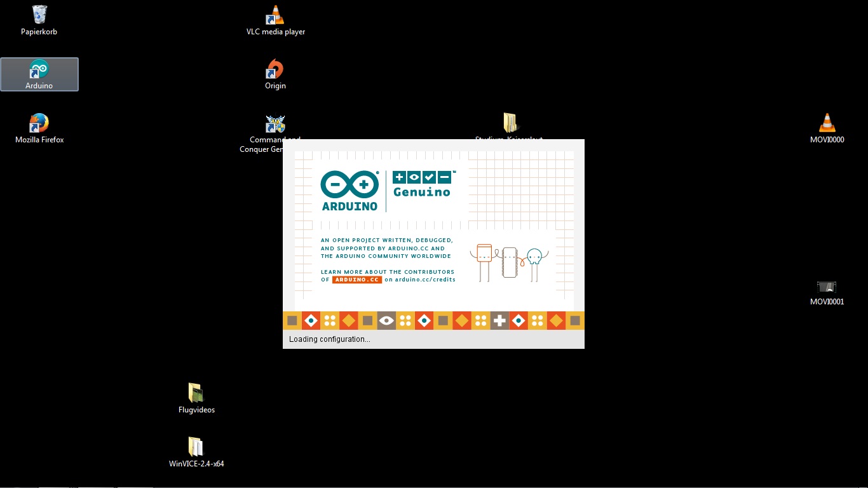Click the 'Loading configuration...' status text
Image resolution: width=868 pixels, height=488 pixels.
[330, 339]
